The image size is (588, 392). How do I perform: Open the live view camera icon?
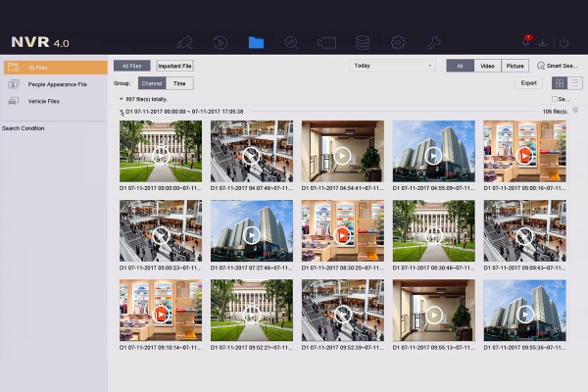pos(185,43)
